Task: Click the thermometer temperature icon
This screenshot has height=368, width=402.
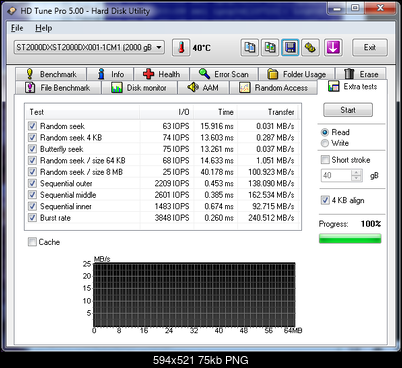Action: [181, 47]
